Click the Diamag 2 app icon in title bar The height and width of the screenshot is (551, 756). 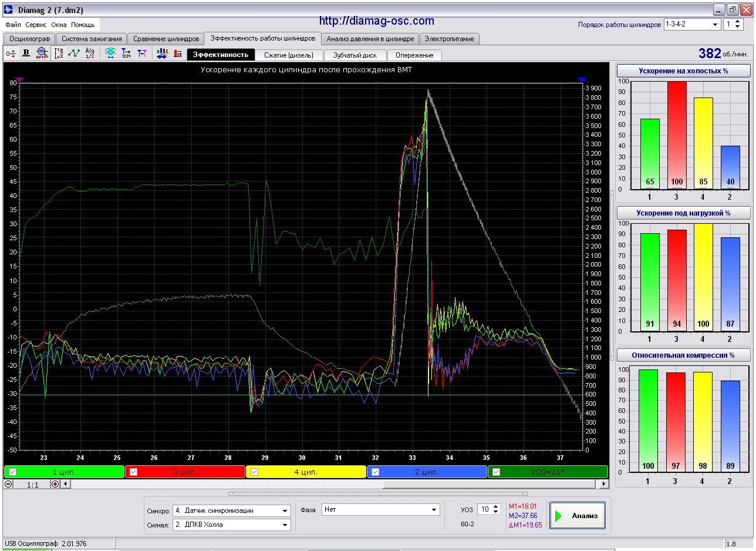click(x=8, y=9)
